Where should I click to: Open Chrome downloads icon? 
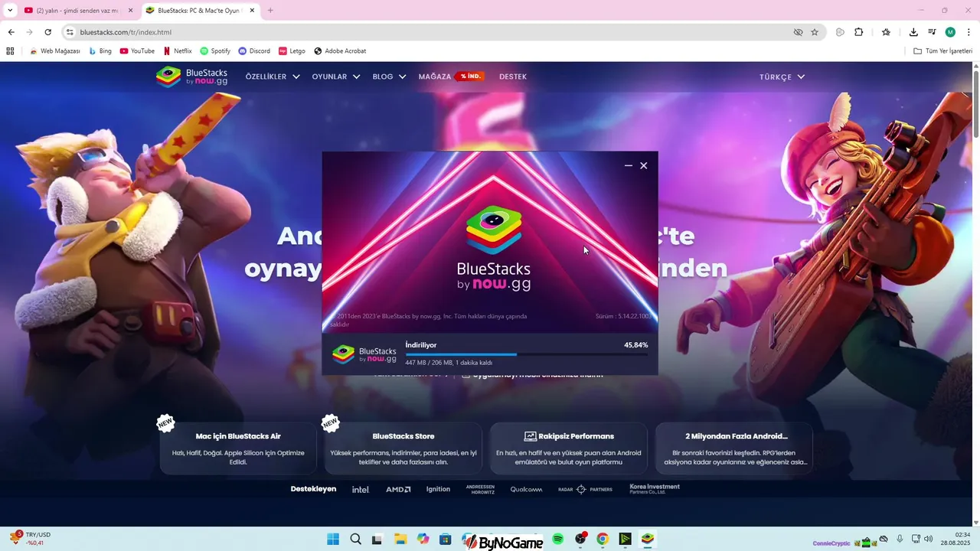click(x=913, y=32)
